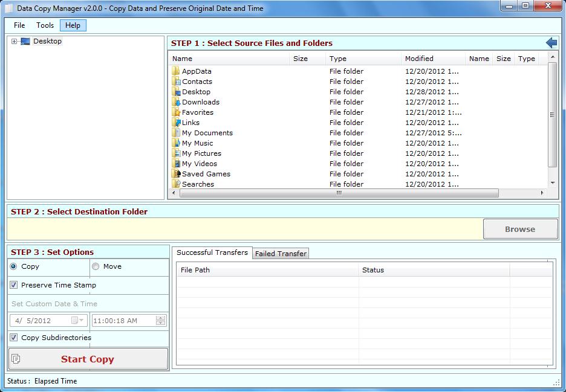Click the time field up stepper arrow
Screen dimensions: 566x392
click(161, 318)
